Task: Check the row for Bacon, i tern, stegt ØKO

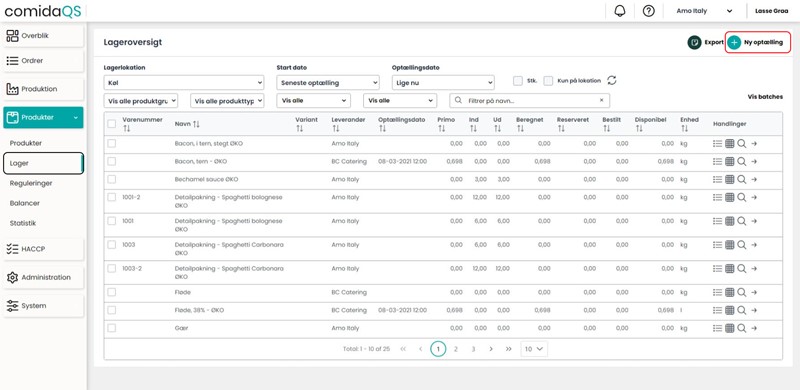Action: click(x=111, y=143)
